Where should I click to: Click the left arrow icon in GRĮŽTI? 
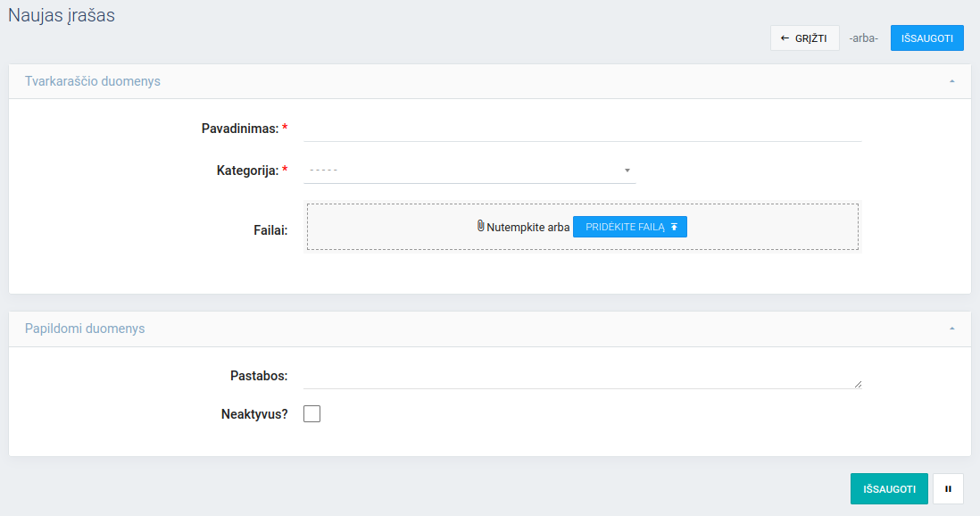(785, 38)
